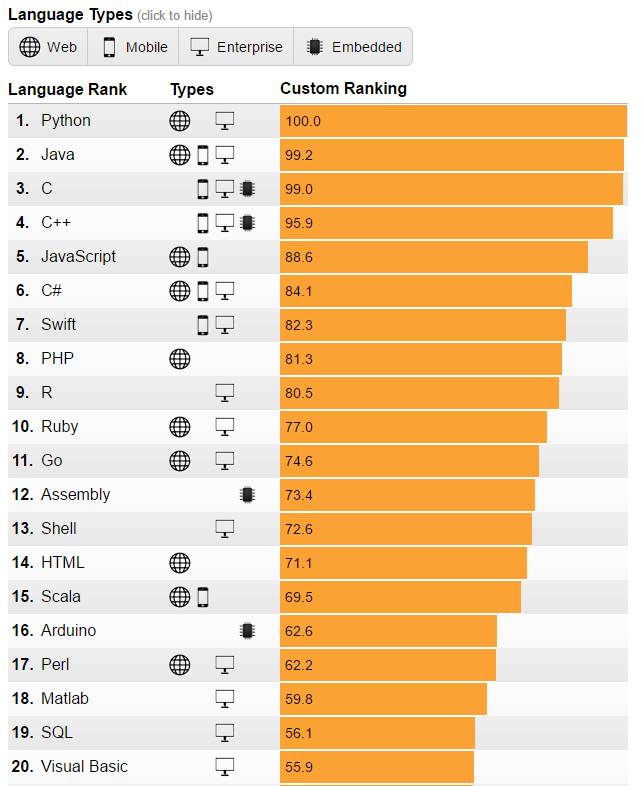641x786 pixels.
Task: Click the Custom Ranking column header
Action: tap(343, 89)
